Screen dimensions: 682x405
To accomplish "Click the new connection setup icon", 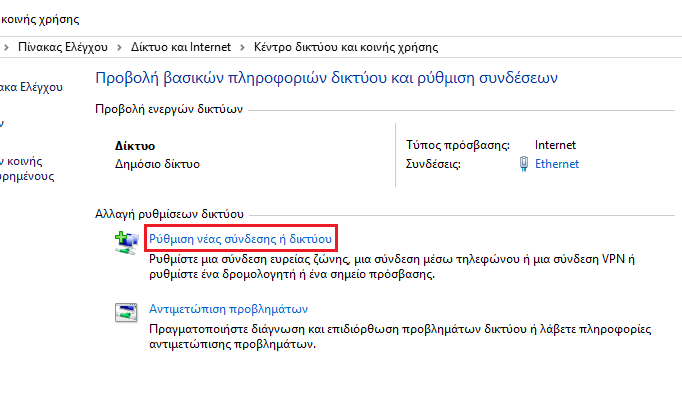I will click(127, 243).
